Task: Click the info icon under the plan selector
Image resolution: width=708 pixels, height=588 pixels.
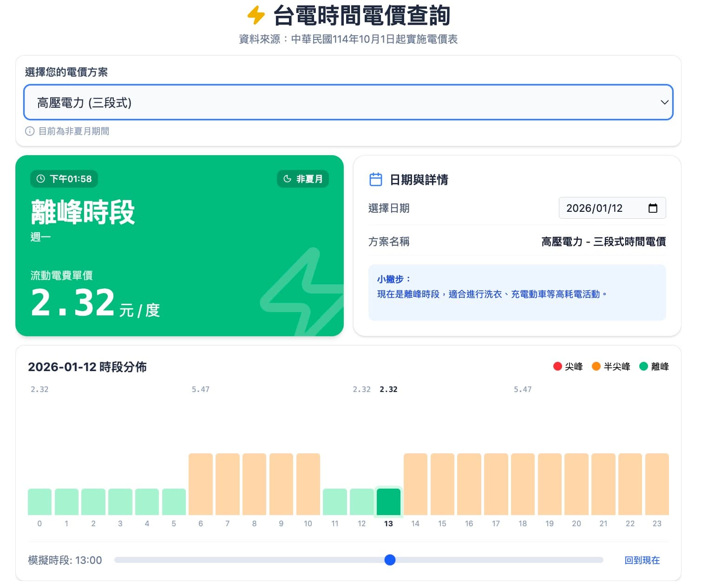Action: (x=30, y=131)
